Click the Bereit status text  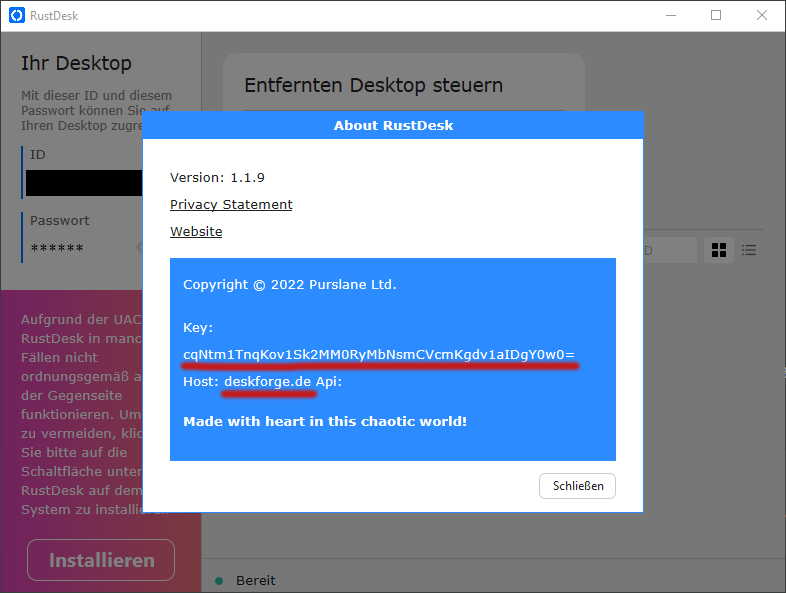[x=256, y=580]
